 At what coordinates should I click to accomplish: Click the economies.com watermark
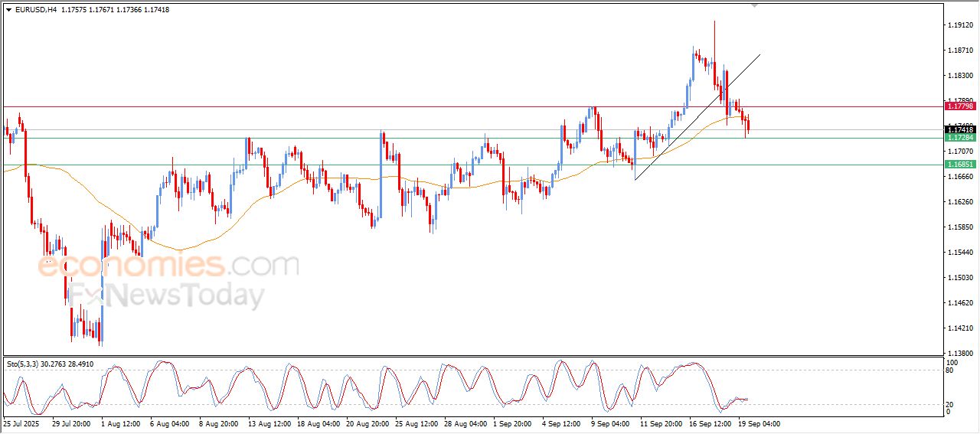point(168,265)
